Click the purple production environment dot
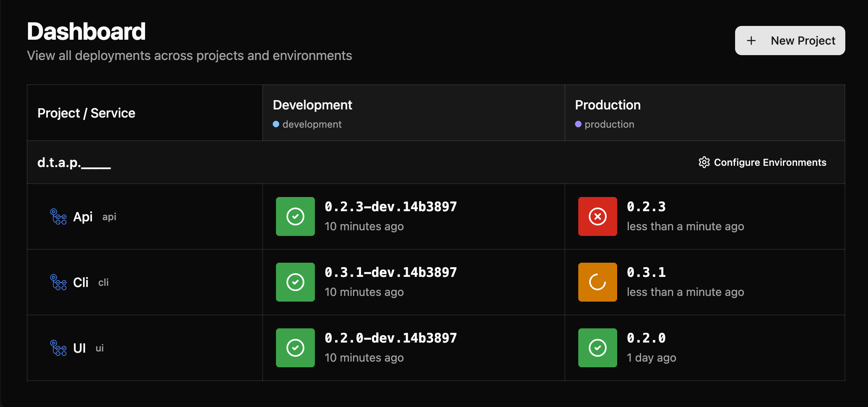Viewport: 868px width, 407px height. click(x=578, y=124)
